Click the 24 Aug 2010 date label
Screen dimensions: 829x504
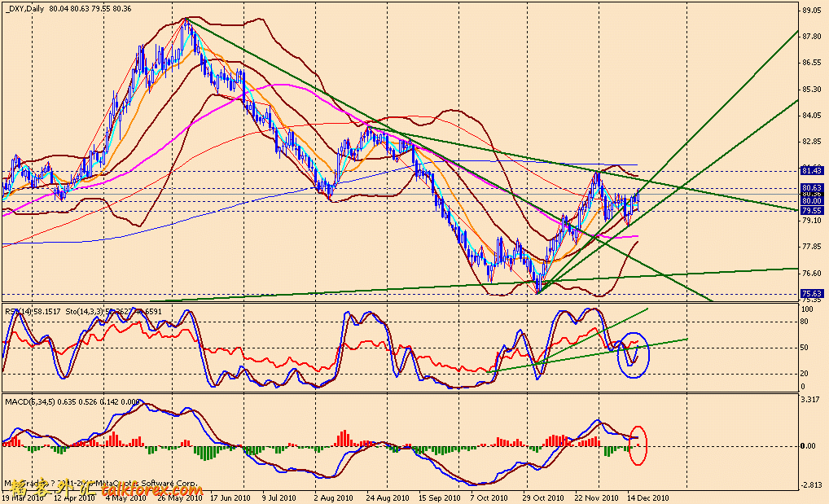(388, 498)
